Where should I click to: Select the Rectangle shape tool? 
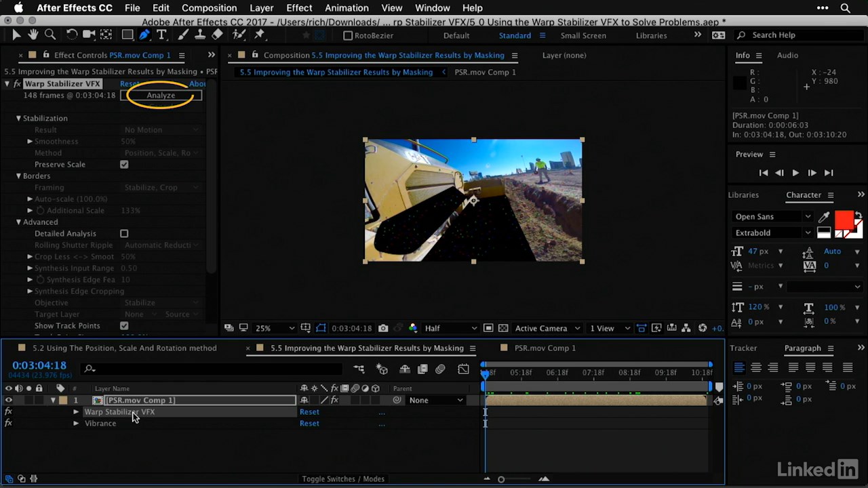[127, 35]
